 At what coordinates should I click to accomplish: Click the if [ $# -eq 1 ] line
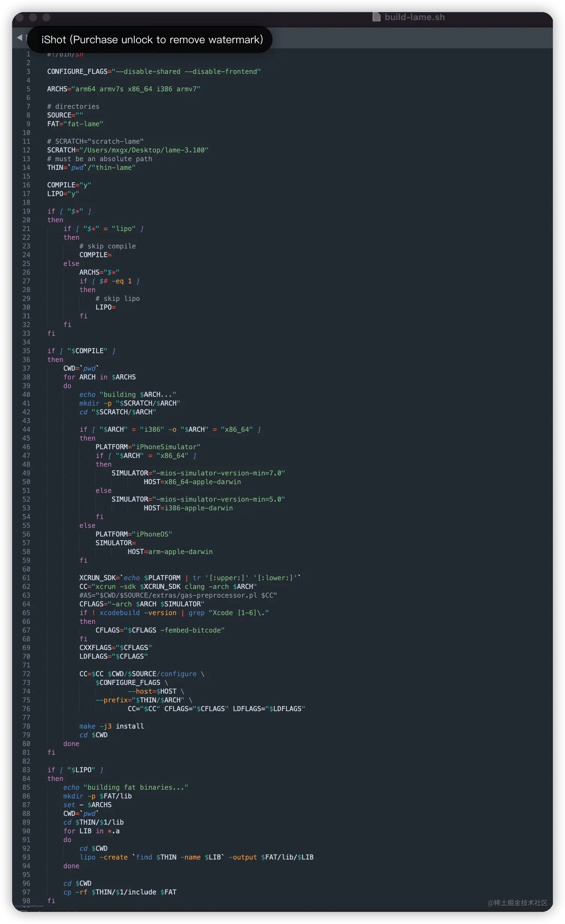point(109,281)
